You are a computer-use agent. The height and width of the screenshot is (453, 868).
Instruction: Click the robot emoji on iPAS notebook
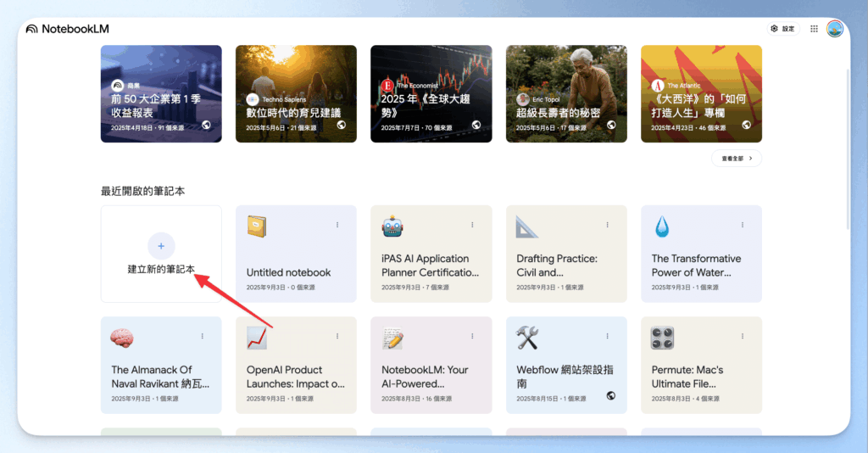click(392, 227)
